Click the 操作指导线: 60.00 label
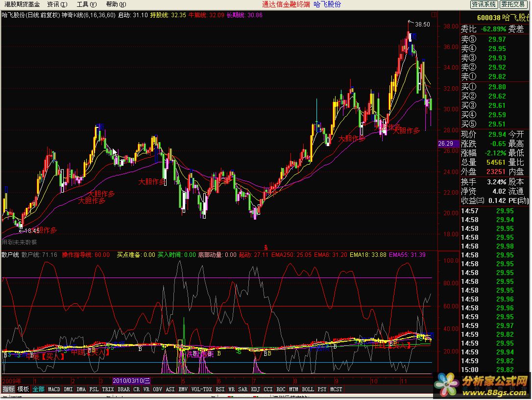The height and width of the screenshot is (400, 532). tap(86, 255)
